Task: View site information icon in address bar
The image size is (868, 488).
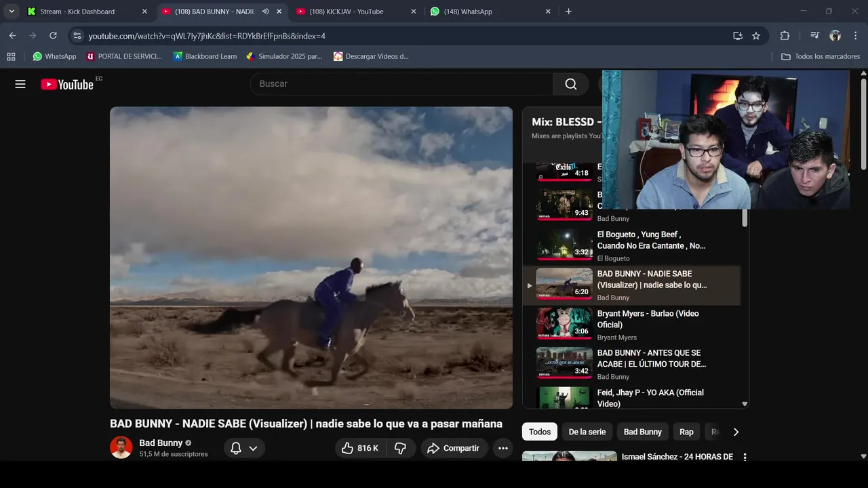Action: coord(77,36)
